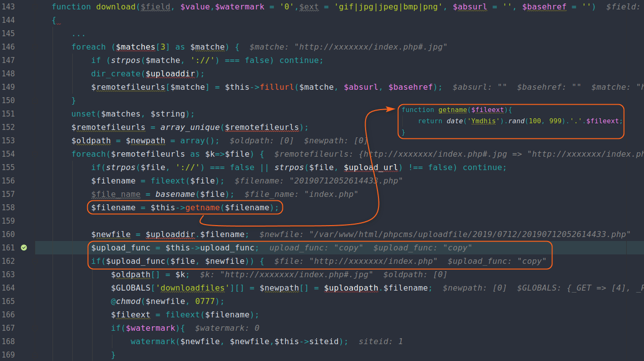Click the fileext call on line 156
644x361 pixels.
pyautogui.click(x=168, y=181)
